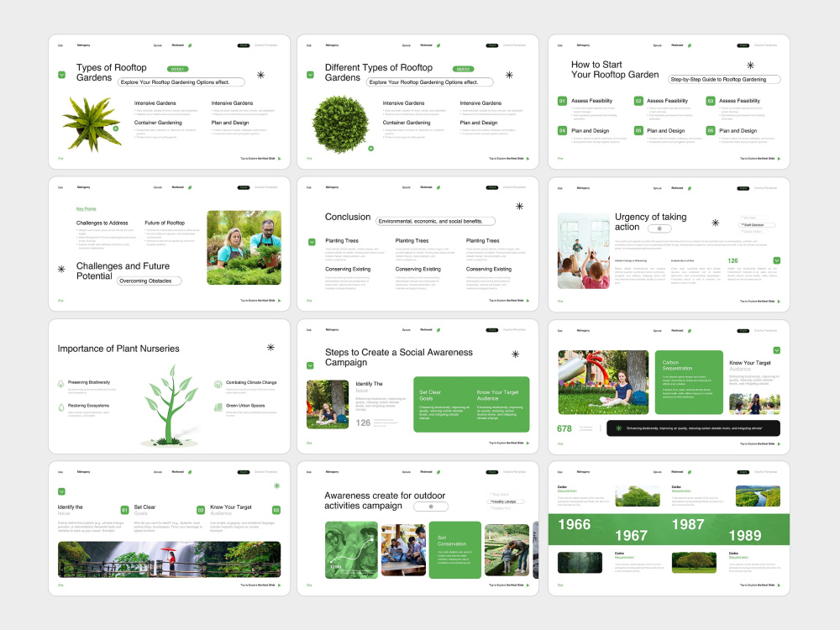Click the Preserving Biodiversity icon
The height and width of the screenshot is (630, 840).
(61, 384)
